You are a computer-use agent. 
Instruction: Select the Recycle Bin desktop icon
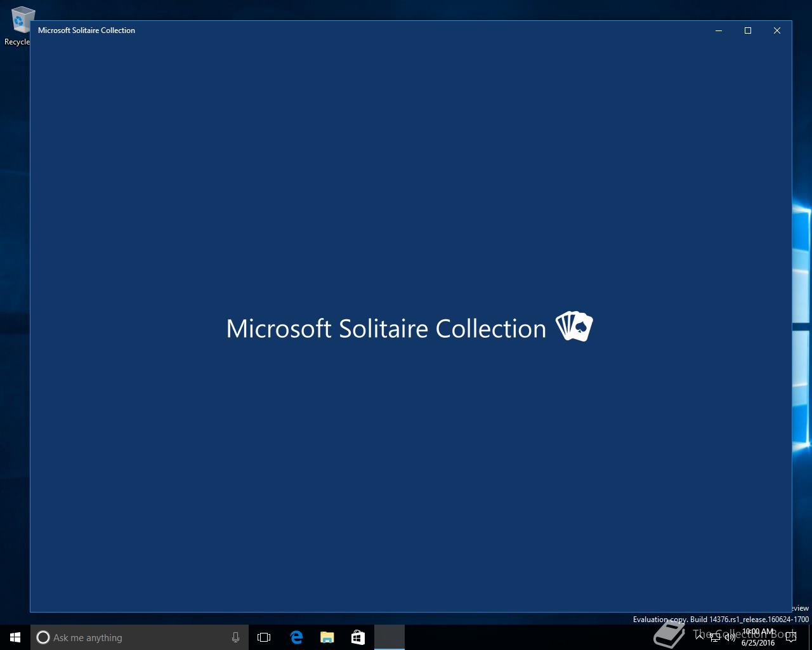pyautogui.click(x=19, y=25)
